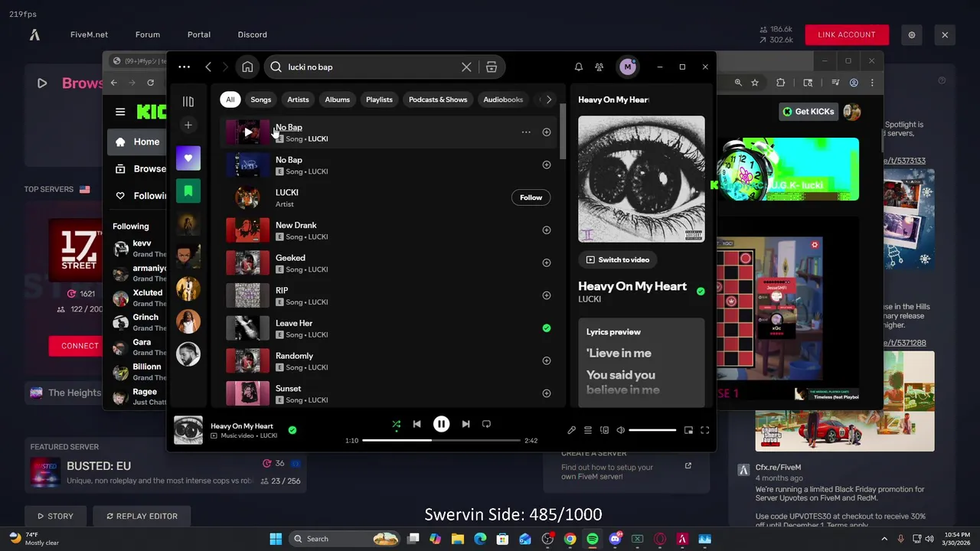The width and height of the screenshot is (980, 551).
Task: Open lyrics microphone icon
Action: [x=571, y=430]
